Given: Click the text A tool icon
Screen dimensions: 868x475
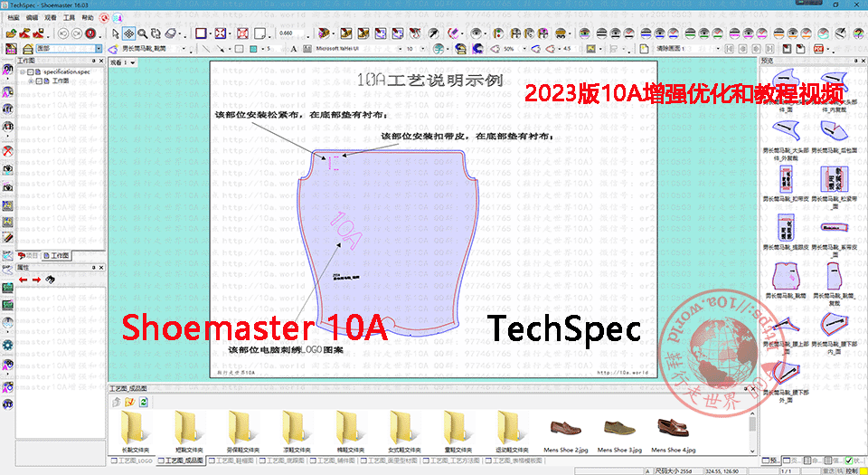Looking at the screenshot, I should click(x=293, y=49).
